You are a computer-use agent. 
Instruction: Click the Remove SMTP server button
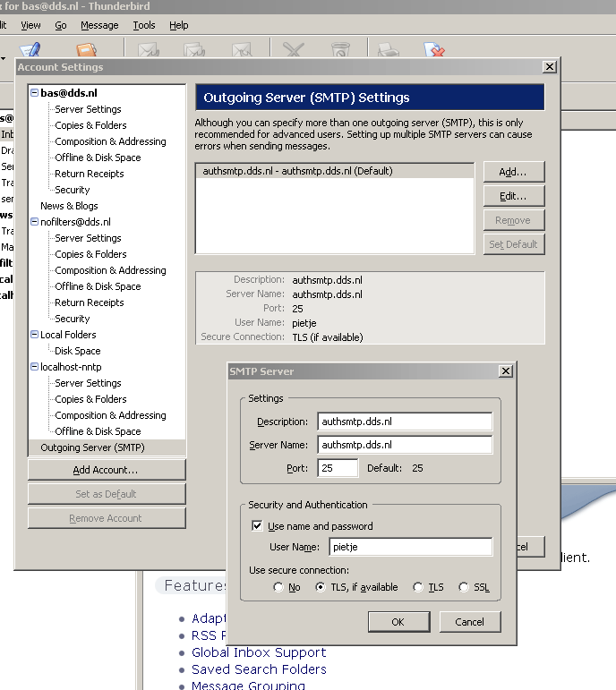click(514, 220)
